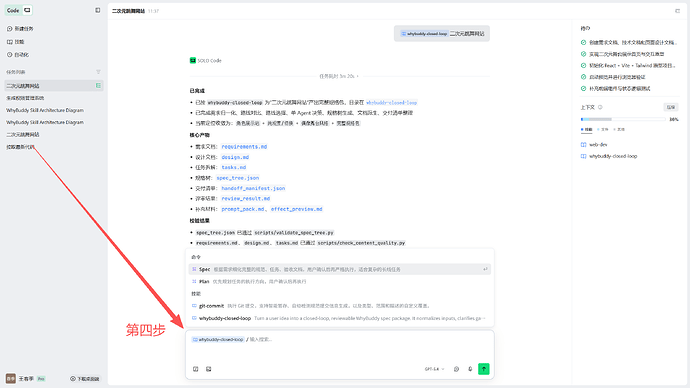Click the SOLO Code green logo icon
This screenshot has height=388, width=690.
pyautogui.click(x=192, y=60)
